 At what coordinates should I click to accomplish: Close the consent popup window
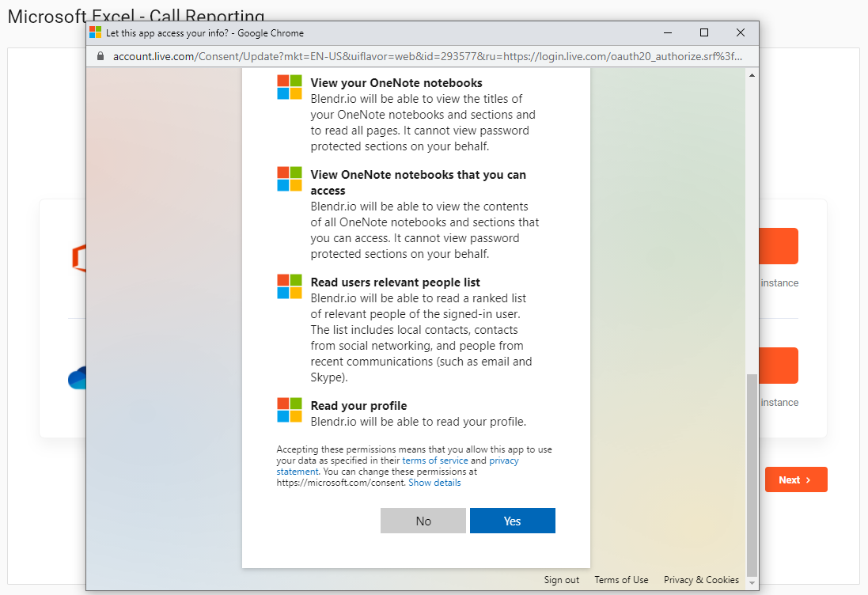pyautogui.click(x=741, y=32)
